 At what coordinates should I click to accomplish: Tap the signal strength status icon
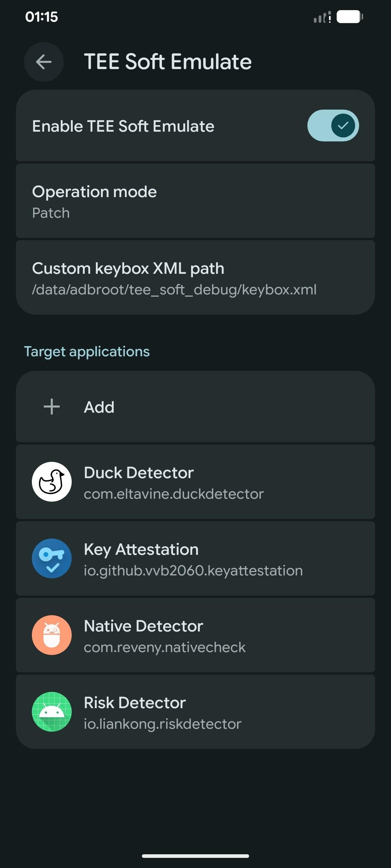[322, 17]
